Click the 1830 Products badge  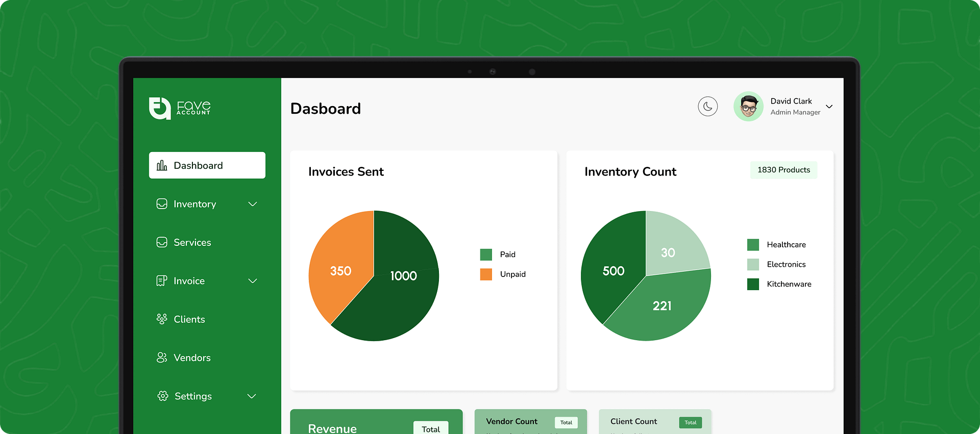[x=783, y=170]
